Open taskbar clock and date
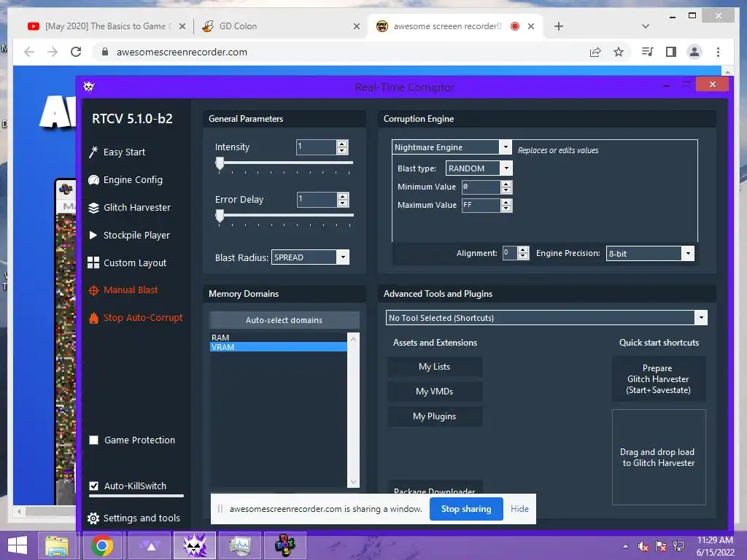Viewport: 747px width, 560px height. tap(715, 546)
